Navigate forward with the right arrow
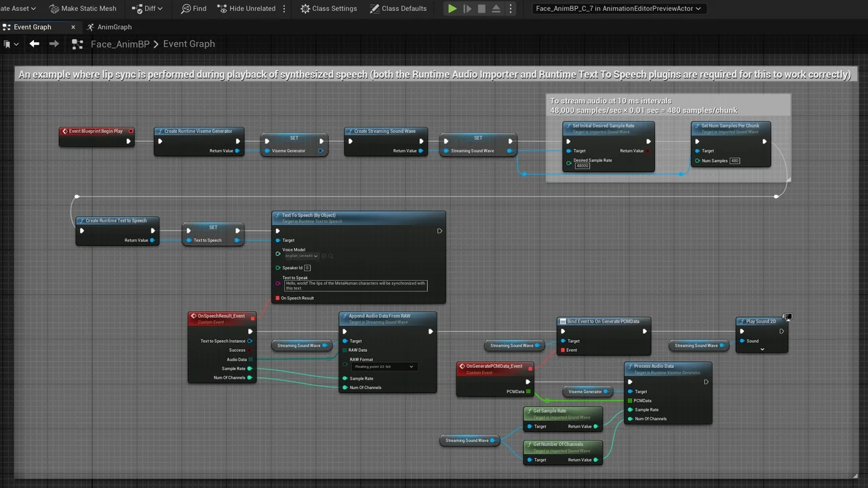The image size is (868, 488). click(54, 44)
